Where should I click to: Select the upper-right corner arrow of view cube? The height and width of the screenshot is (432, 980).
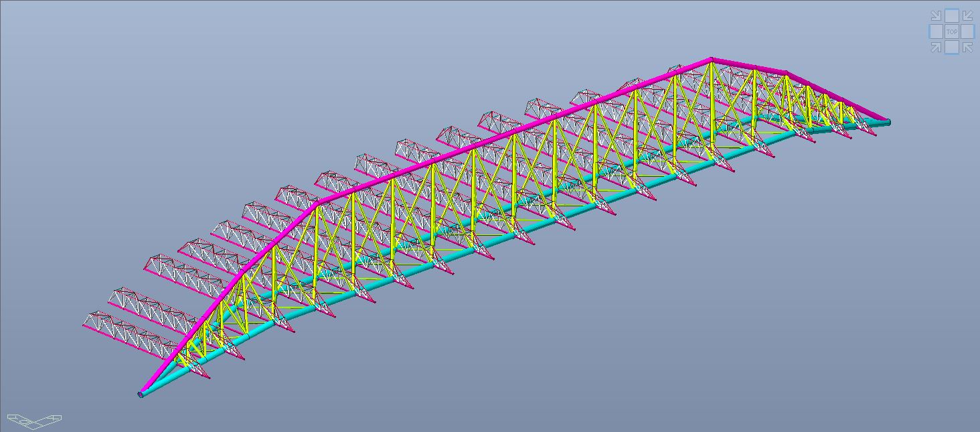tap(967, 16)
